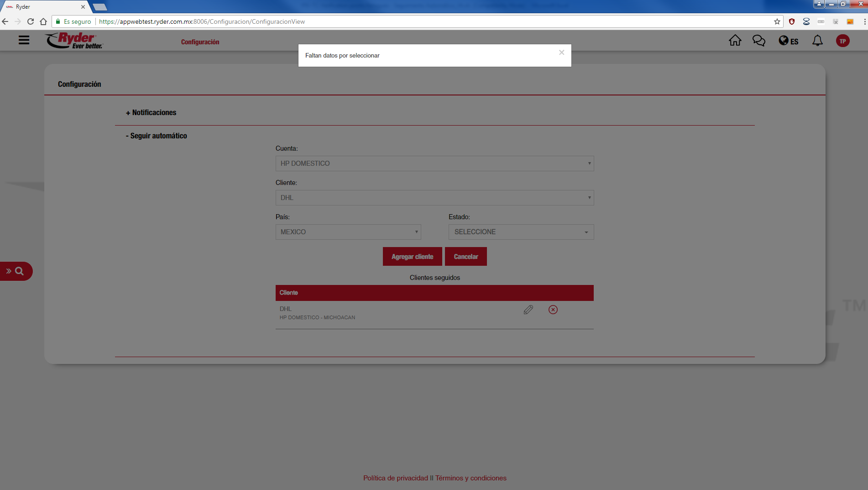The image size is (868, 490).
Task: Open the Cuenta dropdown
Action: click(x=434, y=163)
